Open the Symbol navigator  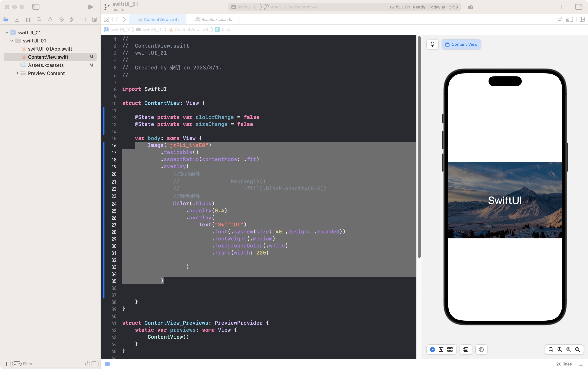pos(28,19)
